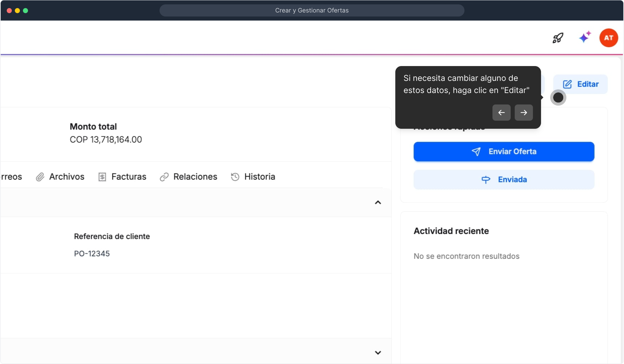Click the Editar button
The height and width of the screenshot is (364, 624).
[580, 84]
